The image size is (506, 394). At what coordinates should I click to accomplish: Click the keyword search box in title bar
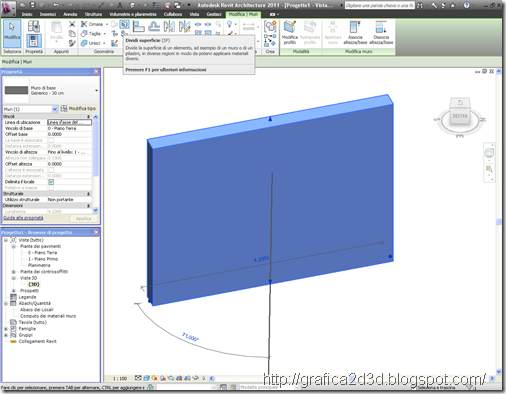click(x=379, y=5)
